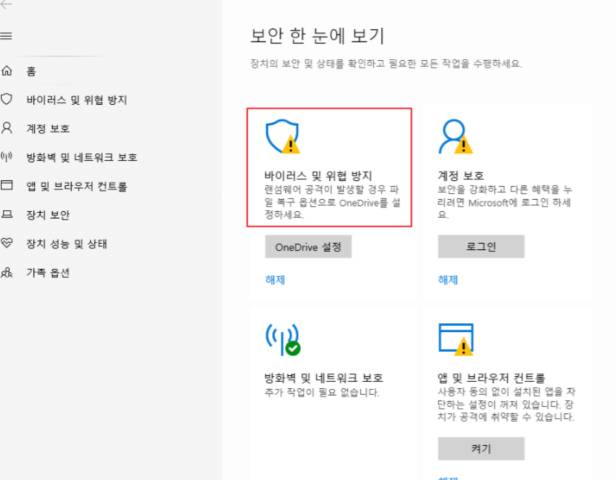Click the shield icon beside 바이러스 및 위협 방지
This screenshot has height=480, width=616.
8,100
